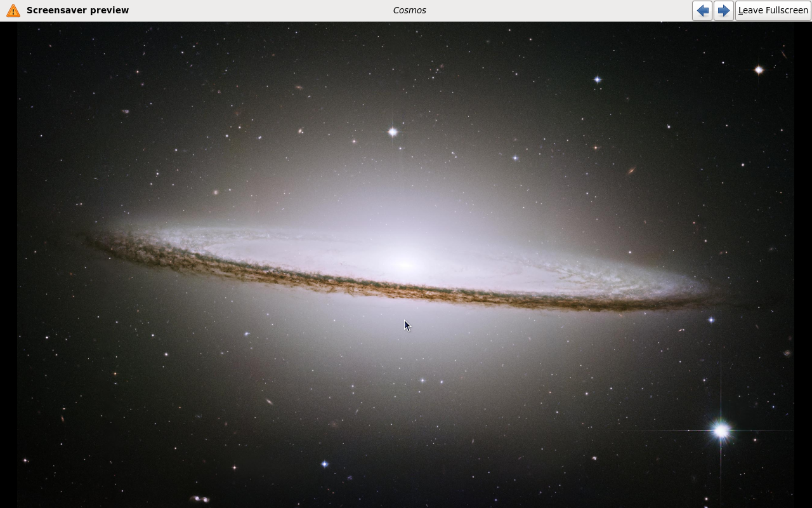812x508 pixels.
Task: Click the small reddish galaxy smudge at upper right
Action: coord(631,170)
